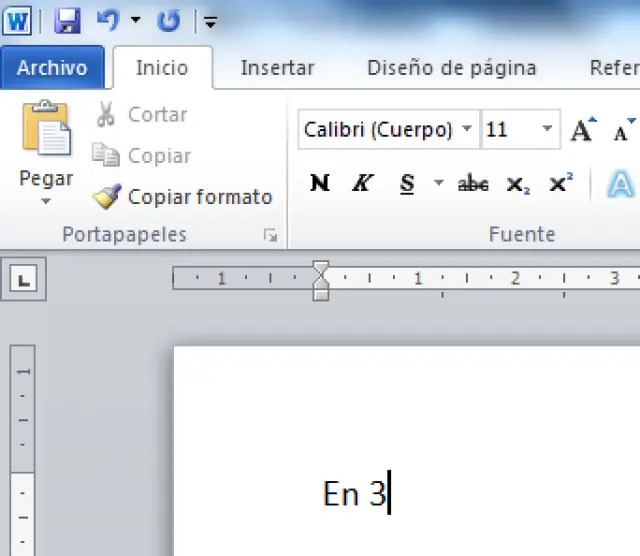The image size is (640, 556).
Task: Click the Undo arrow icon
Action: click(x=108, y=19)
